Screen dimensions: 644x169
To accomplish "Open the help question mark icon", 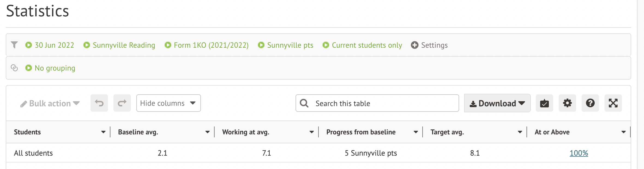I will coord(590,103).
